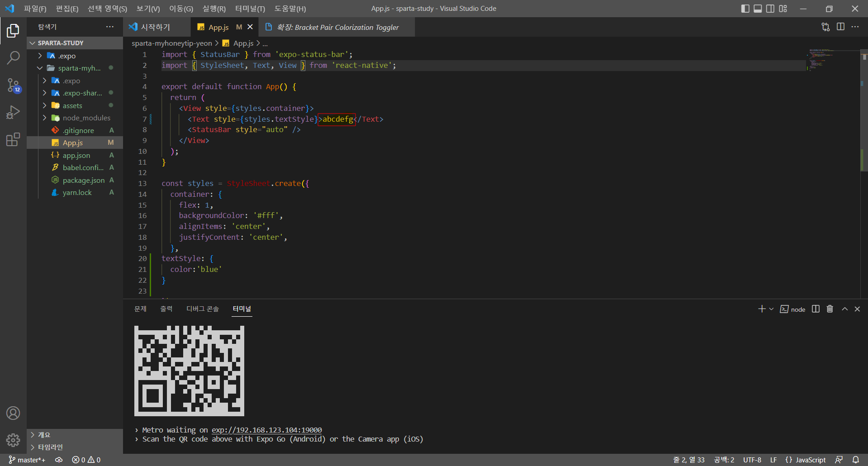Screen dimensions: 868x466
Task: Click the Synchronize Changes cloud icon
Action: (59, 460)
